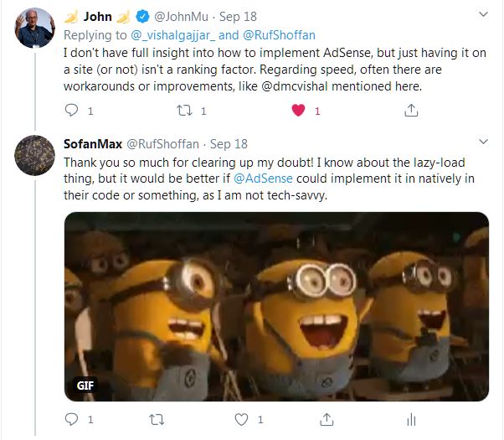504x440 pixels.
Task: Like SofanMax's tweet with heart outline
Action: point(241,419)
